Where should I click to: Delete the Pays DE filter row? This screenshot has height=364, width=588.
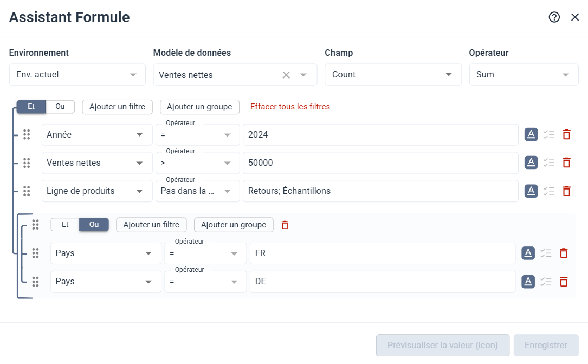pos(564,282)
